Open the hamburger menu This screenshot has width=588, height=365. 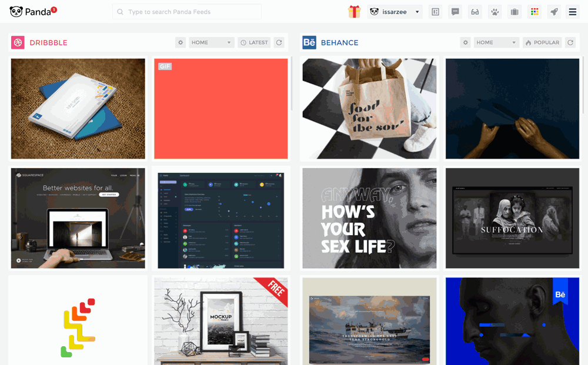(573, 12)
